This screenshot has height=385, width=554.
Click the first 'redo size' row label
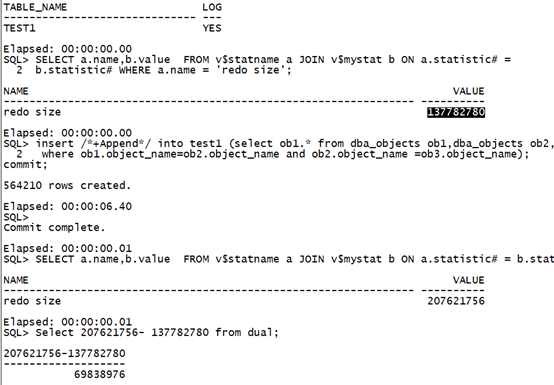[x=32, y=112]
